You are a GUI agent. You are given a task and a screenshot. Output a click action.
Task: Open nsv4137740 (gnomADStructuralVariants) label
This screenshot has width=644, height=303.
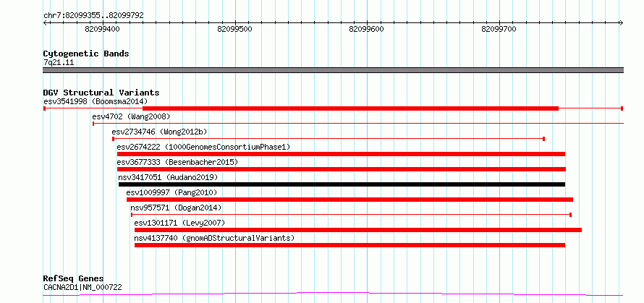pos(214,238)
